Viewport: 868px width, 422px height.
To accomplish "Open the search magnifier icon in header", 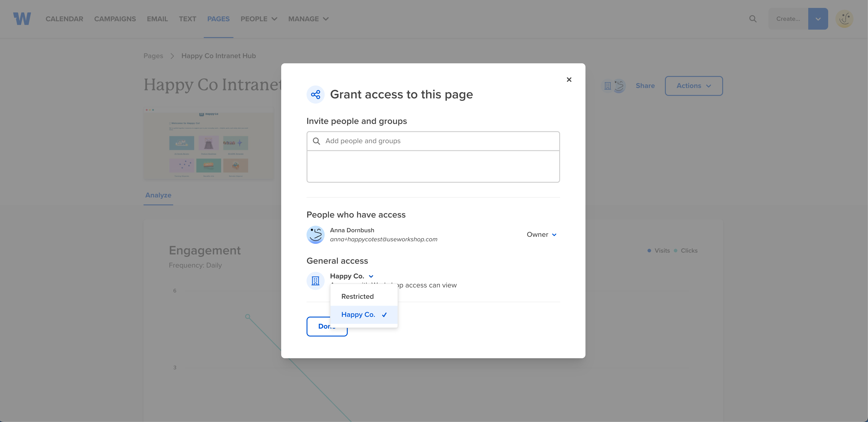I will tap(753, 19).
